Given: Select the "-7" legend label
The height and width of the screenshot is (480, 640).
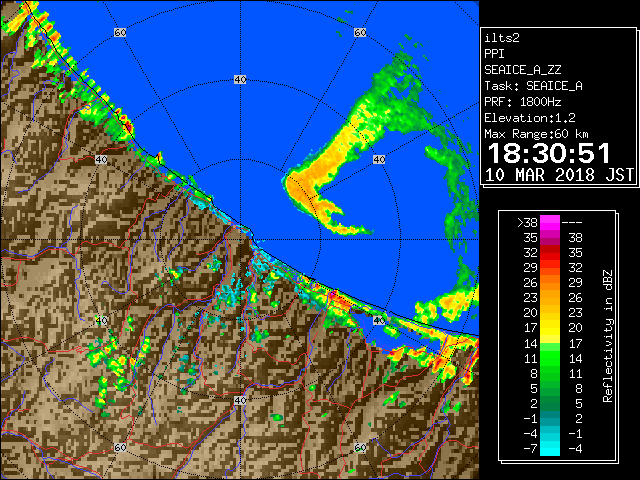Looking at the screenshot, I should point(530,449).
